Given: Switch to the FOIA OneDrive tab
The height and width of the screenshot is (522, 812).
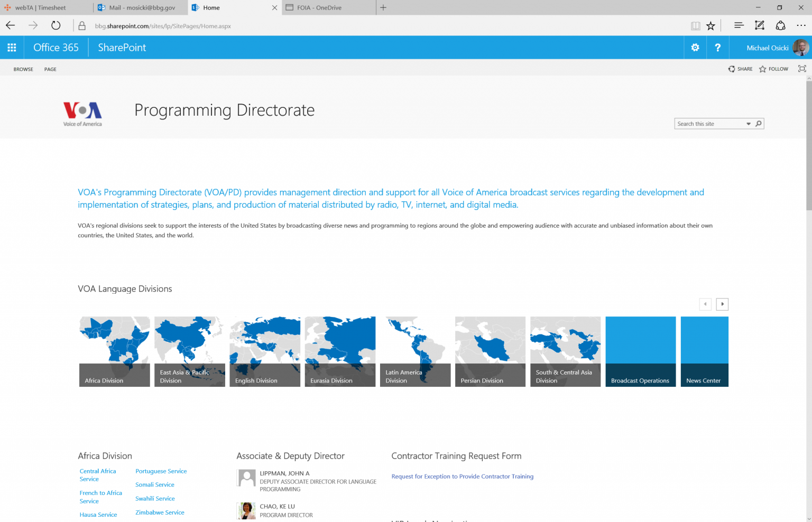Looking at the screenshot, I should (x=329, y=7).
